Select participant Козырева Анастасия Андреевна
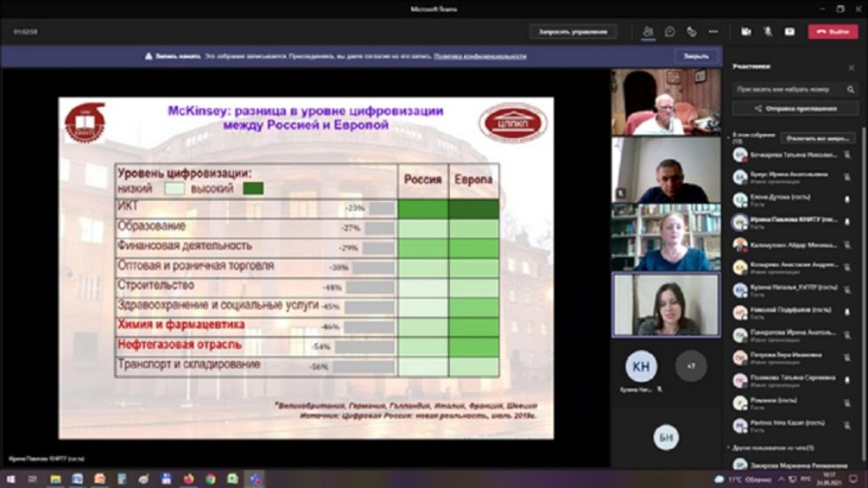The width and height of the screenshot is (868, 488). click(x=794, y=267)
